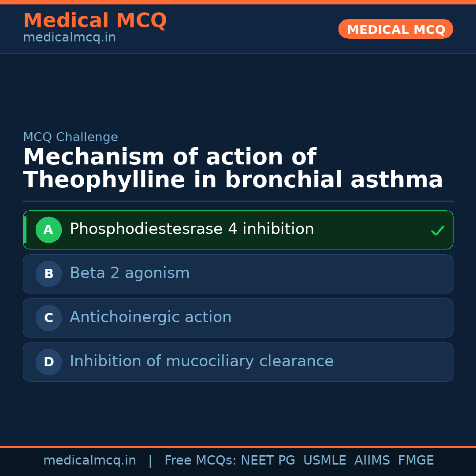476x476 pixels.
Task: Click the green checkmark on option A
Action: pos(437,231)
